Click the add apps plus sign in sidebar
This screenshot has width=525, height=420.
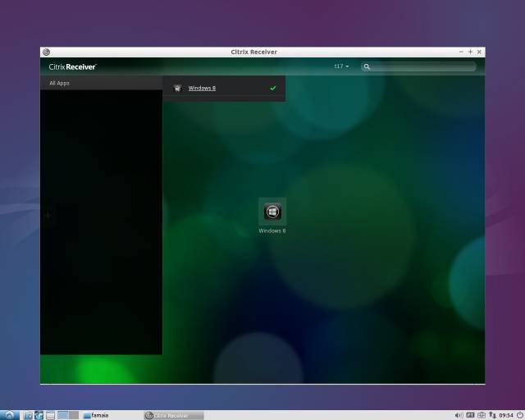pos(48,216)
